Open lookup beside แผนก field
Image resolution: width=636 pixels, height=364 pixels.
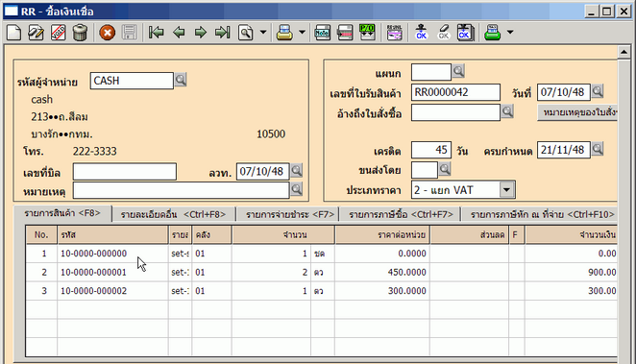click(458, 71)
